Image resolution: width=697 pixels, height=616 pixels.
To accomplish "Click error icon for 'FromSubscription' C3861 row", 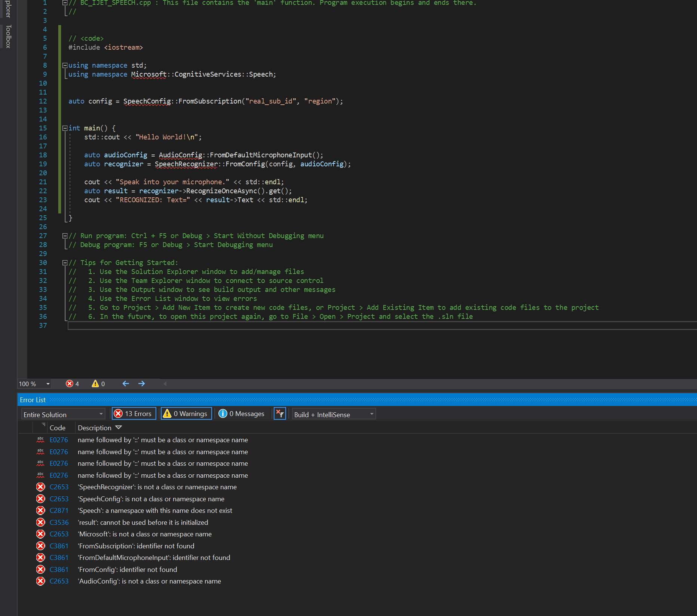I will tap(40, 546).
